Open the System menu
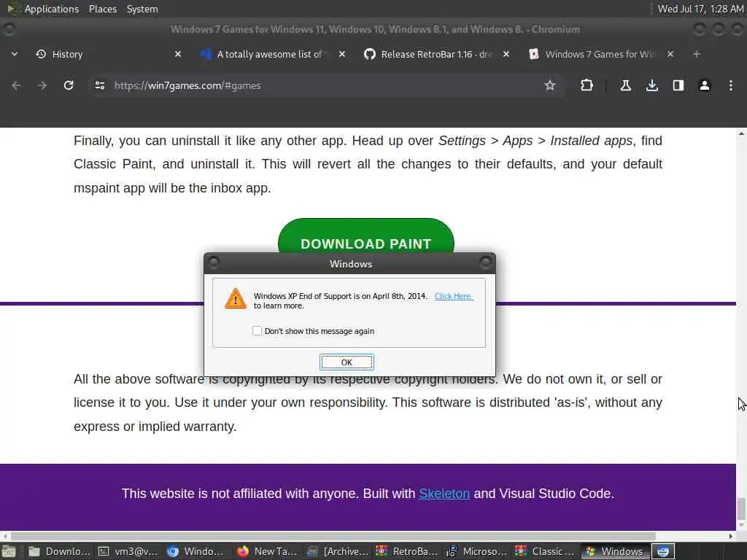 tap(142, 9)
